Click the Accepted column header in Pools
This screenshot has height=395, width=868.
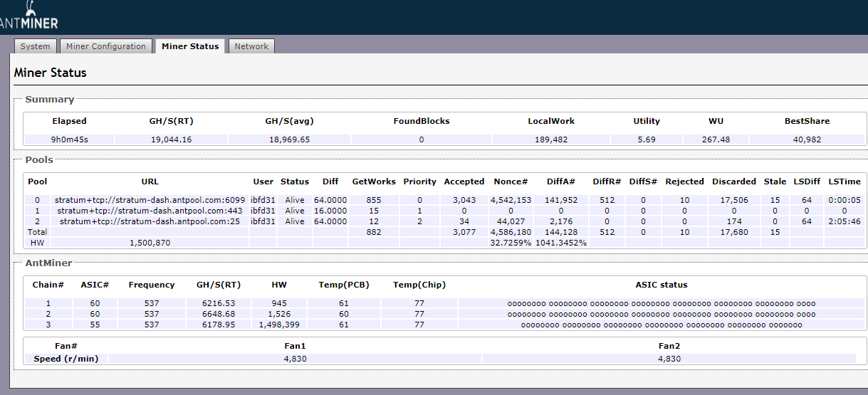(x=464, y=181)
